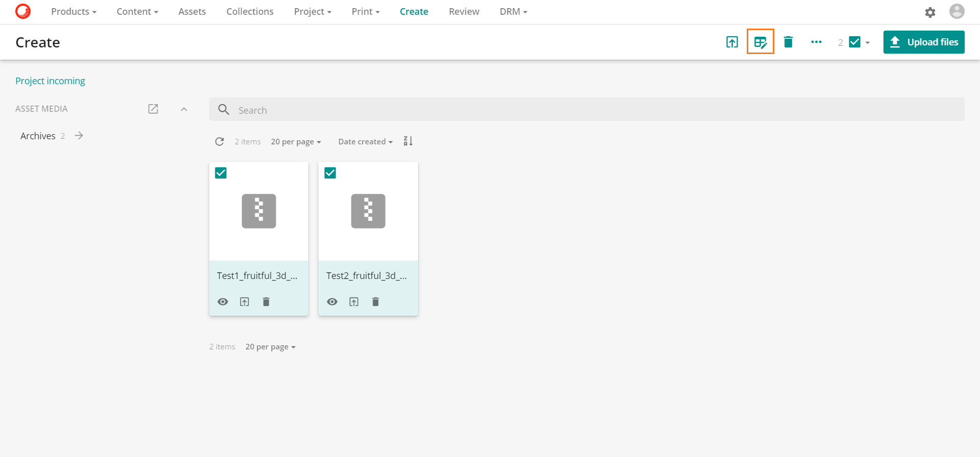This screenshot has width=980, height=457.
Task: Click the highlighted bulk edit icon
Action: (760, 42)
